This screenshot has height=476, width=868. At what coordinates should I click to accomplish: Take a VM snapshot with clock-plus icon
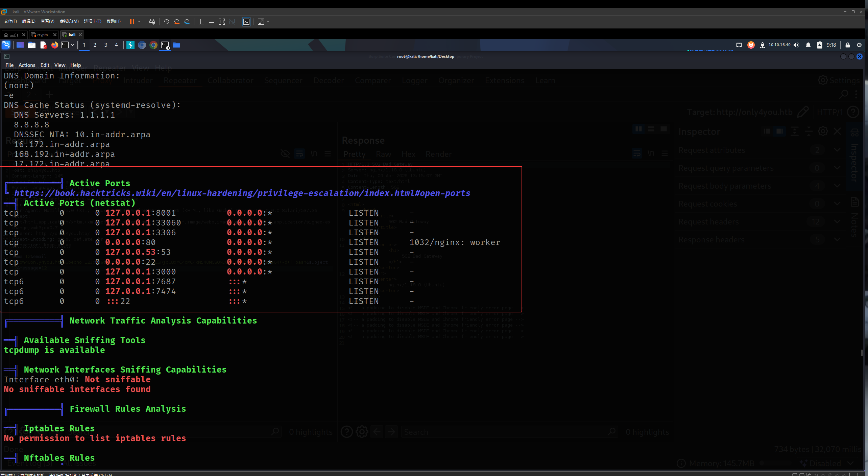tap(167, 22)
